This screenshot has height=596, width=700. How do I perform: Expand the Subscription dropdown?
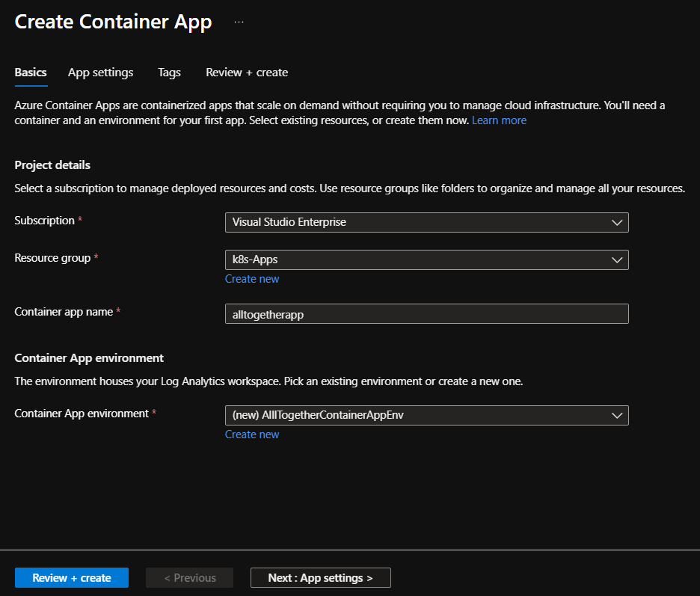click(x=426, y=222)
